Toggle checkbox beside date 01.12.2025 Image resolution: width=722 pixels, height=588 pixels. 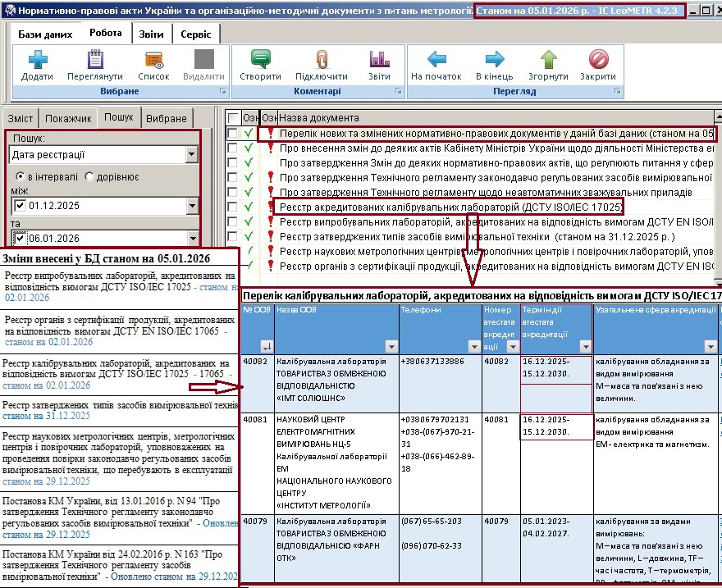tap(21, 206)
